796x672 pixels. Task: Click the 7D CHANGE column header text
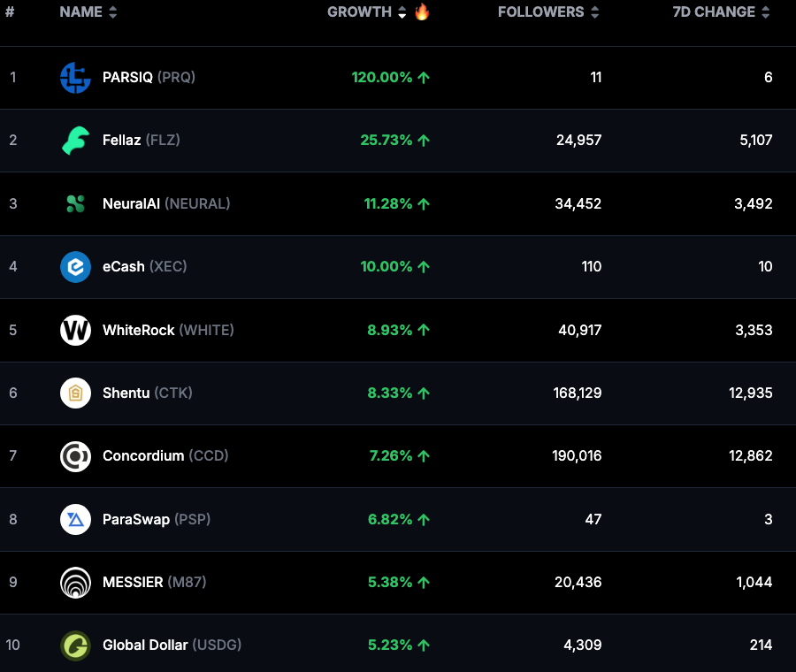(x=714, y=11)
